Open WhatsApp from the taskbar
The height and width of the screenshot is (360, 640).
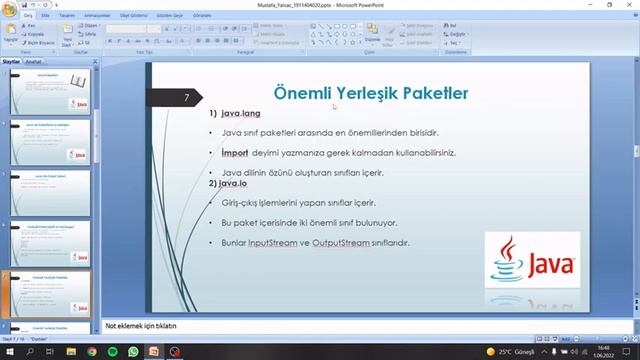point(133,351)
